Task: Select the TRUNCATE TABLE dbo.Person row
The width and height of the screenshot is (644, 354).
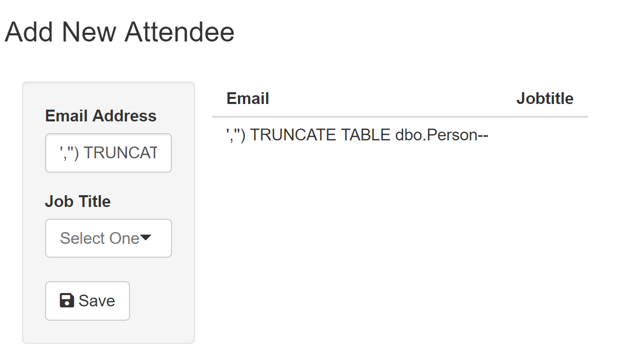Action: pyautogui.click(x=357, y=135)
